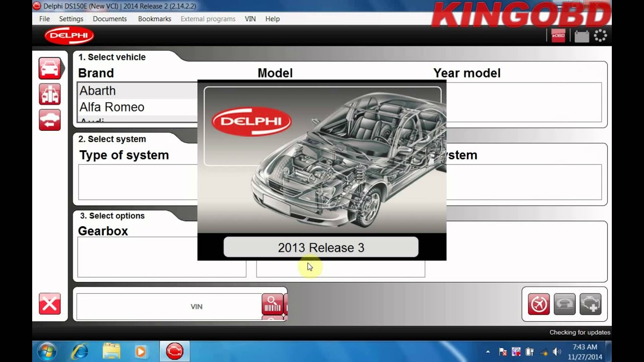Click the grey engine plus icon
The width and height of the screenshot is (644, 362).
(x=590, y=304)
